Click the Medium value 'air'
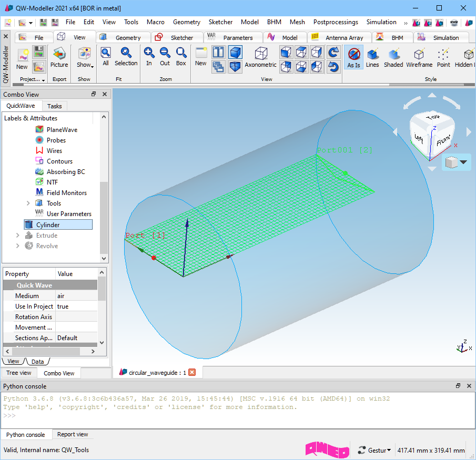The width and height of the screenshot is (476, 460). [76, 296]
